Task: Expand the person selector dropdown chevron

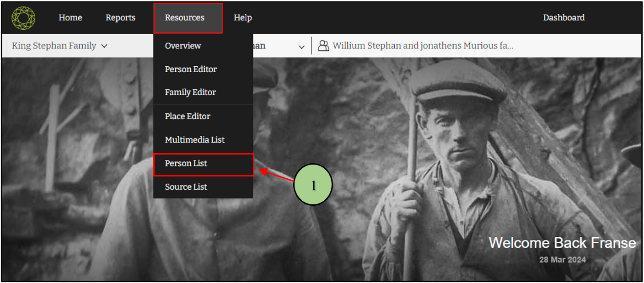Action: tap(301, 47)
